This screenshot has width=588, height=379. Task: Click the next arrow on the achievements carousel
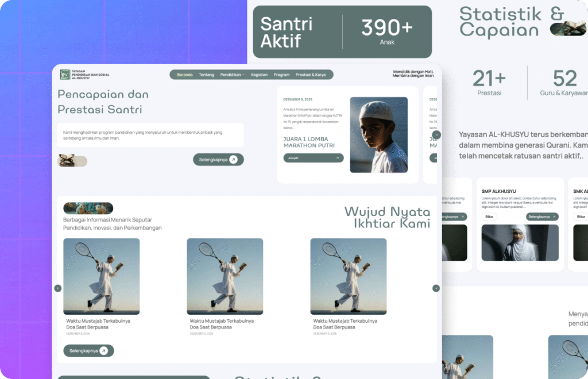coord(436,135)
